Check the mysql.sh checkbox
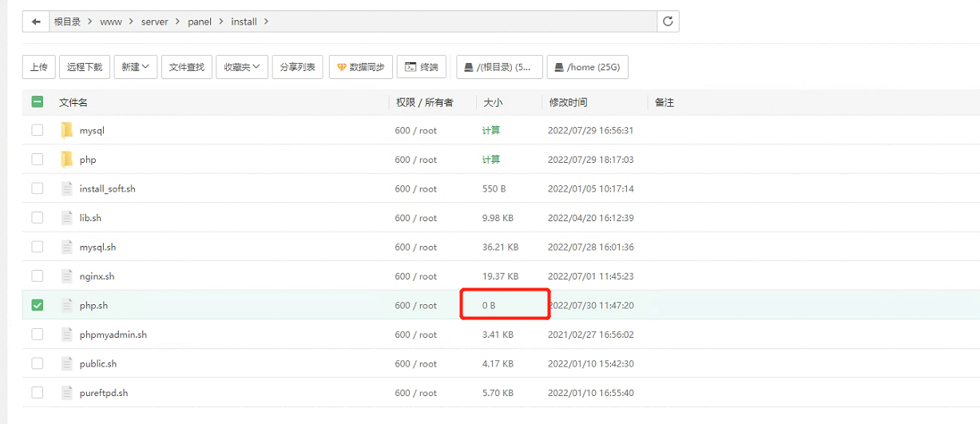Screen dimensions: 980x424 pos(38,247)
